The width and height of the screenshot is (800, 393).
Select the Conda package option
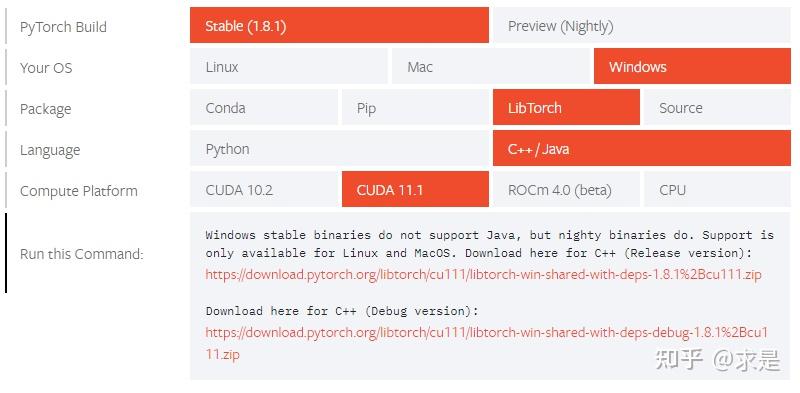pyautogui.click(x=264, y=107)
